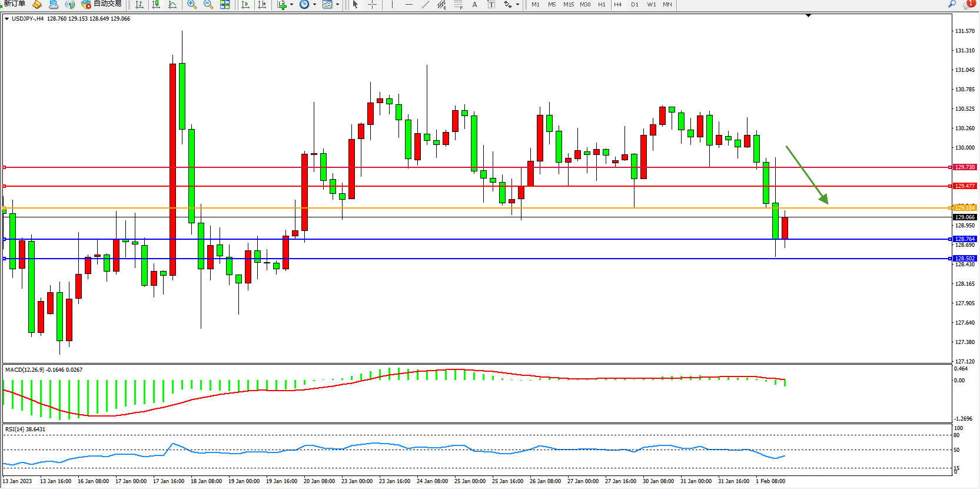Select the text 'A' tool
980x489 pixels.
pos(475,5)
